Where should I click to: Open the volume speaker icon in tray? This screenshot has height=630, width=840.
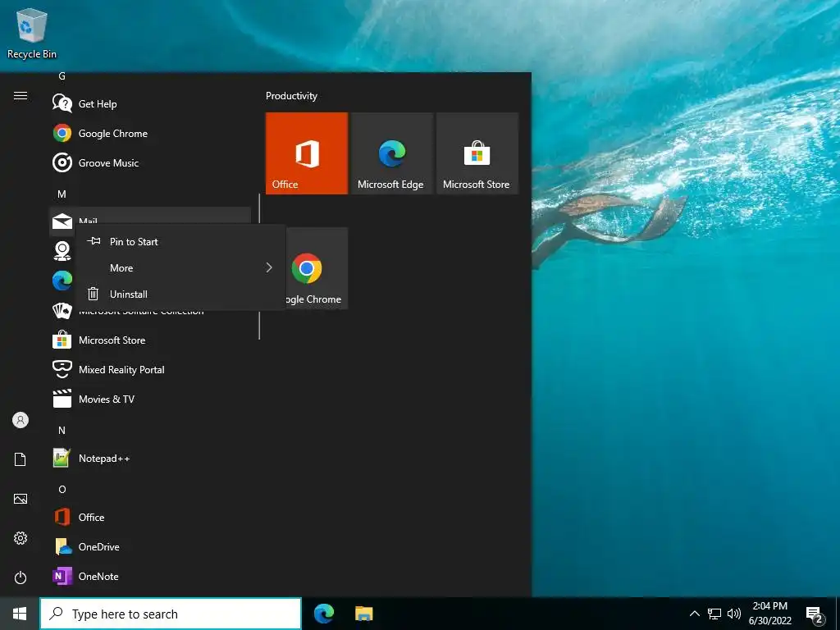734,614
